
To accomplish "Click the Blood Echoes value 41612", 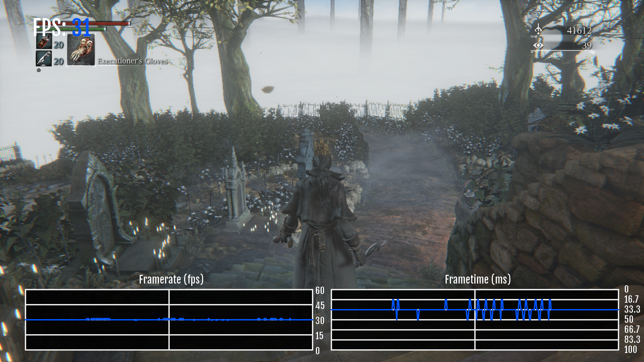I will tap(579, 31).
